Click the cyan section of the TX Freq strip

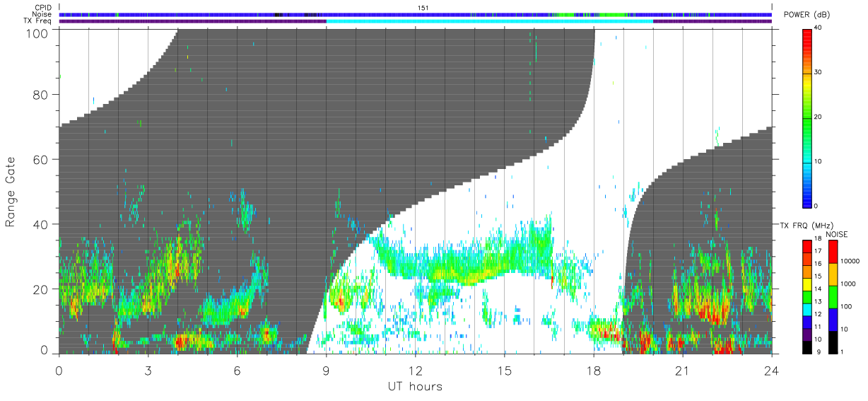pos(489,21)
